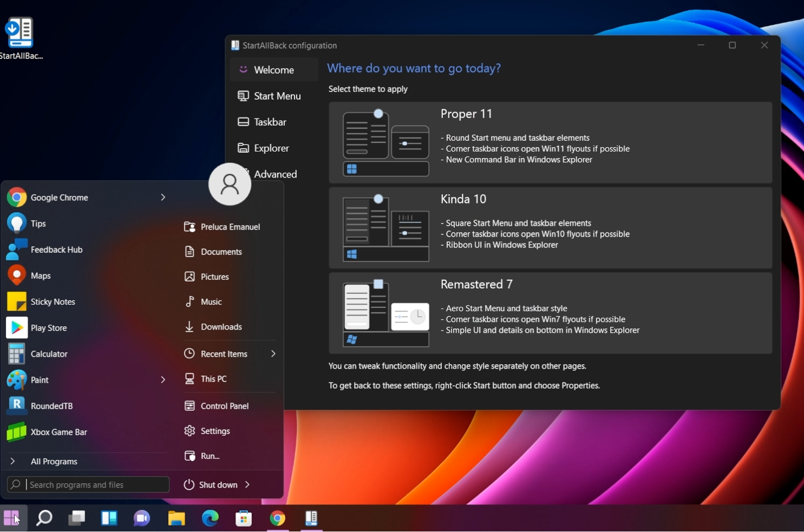
Task: Expand the Google Chrome jump list arrow
Action: tap(163, 197)
